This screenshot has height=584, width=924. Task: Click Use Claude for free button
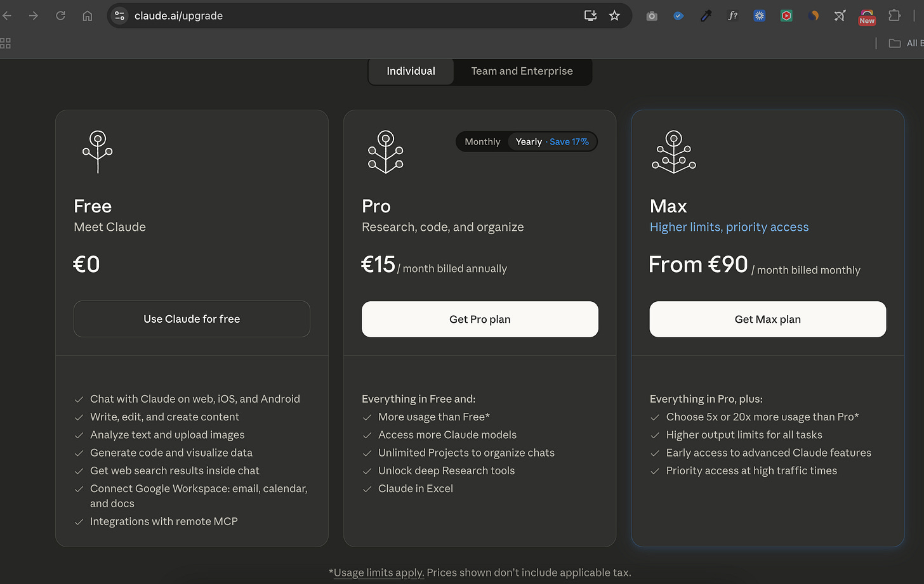point(192,319)
